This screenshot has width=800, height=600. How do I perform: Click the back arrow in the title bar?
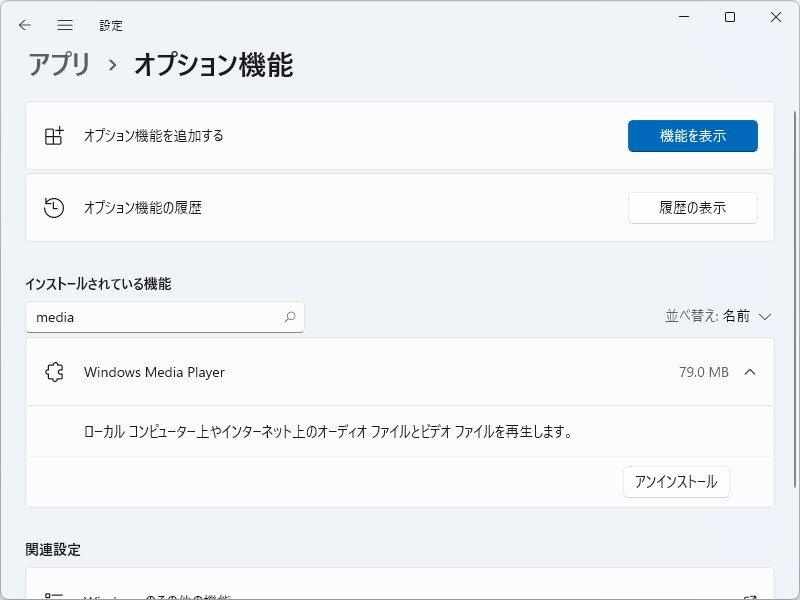click(24, 24)
